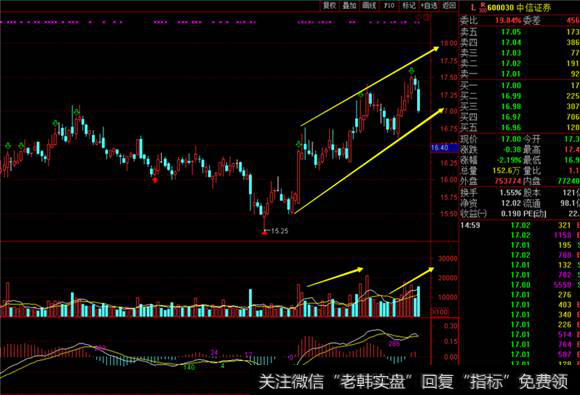Click the leftmost green signal arrow on chart
Viewport: 580px width, 395px height.
tap(8, 146)
